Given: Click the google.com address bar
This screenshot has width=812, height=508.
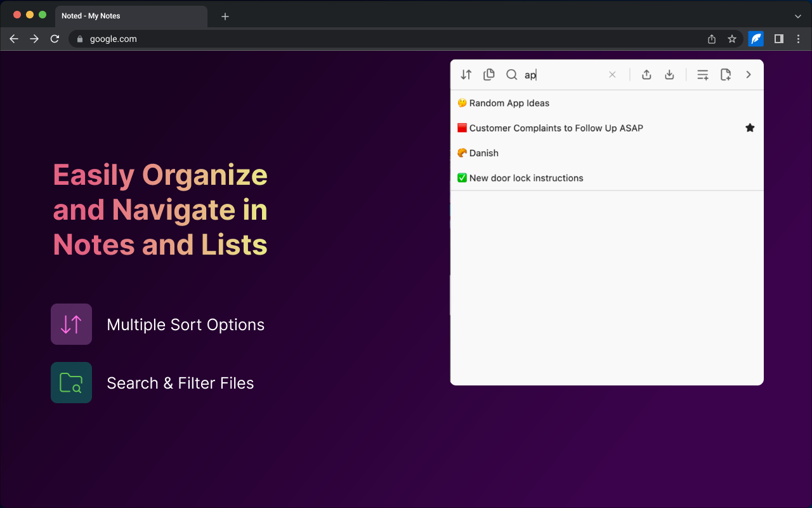Looking at the screenshot, I should [x=406, y=39].
